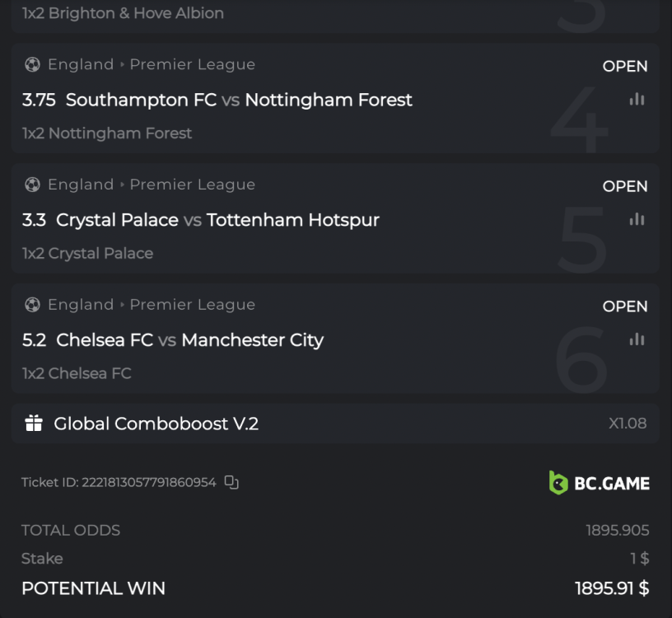Click the soccer ball icon for Southampton match
The width and height of the screenshot is (672, 618).
pyautogui.click(x=32, y=64)
